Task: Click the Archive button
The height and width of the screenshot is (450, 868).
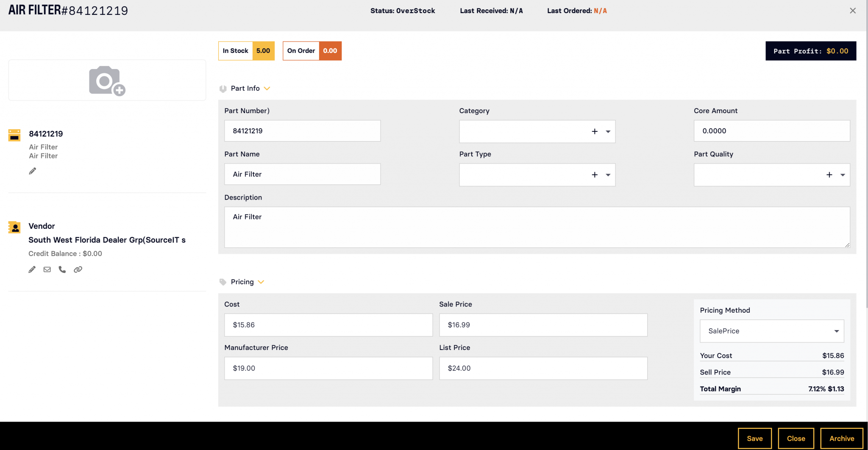Action: [842, 438]
